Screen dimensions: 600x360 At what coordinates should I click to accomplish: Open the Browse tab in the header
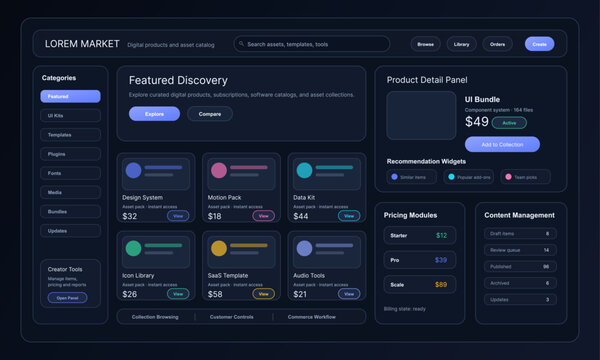click(426, 44)
